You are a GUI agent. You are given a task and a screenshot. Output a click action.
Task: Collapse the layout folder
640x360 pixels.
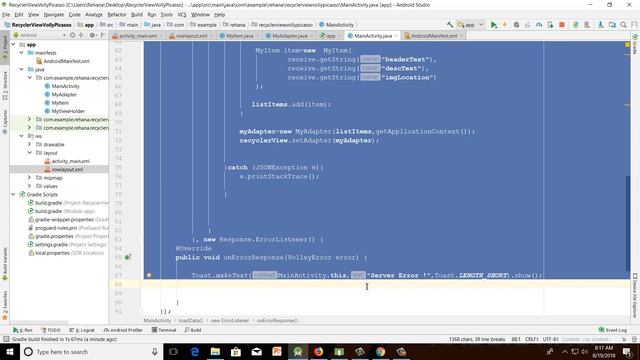coord(29,153)
